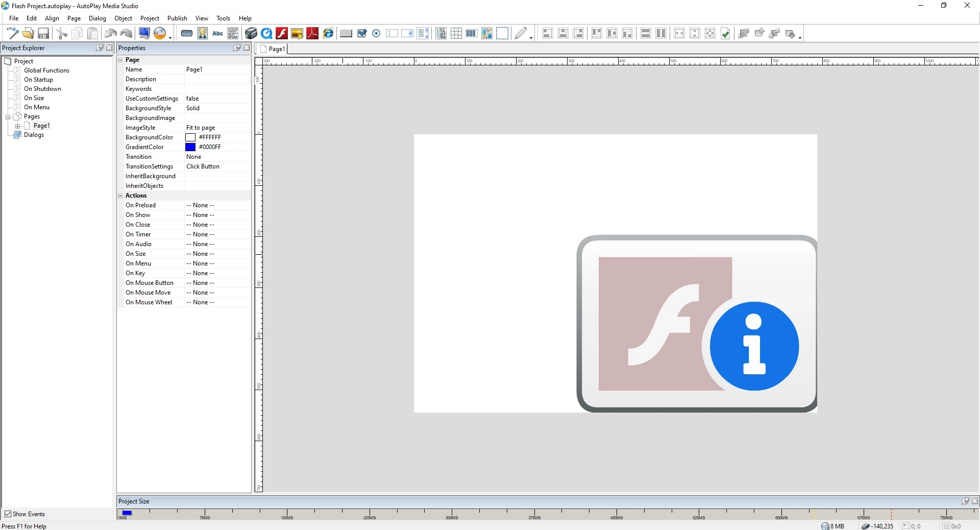
Task: Save the project with the floppy icon
Action: pyautogui.click(x=43, y=34)
